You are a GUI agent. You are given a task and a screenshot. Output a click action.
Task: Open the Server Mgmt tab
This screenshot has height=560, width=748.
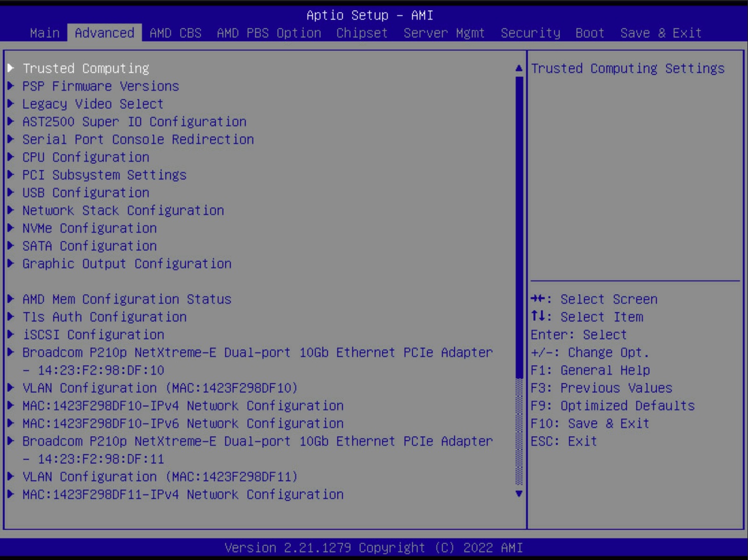click(x=444, y=33)
